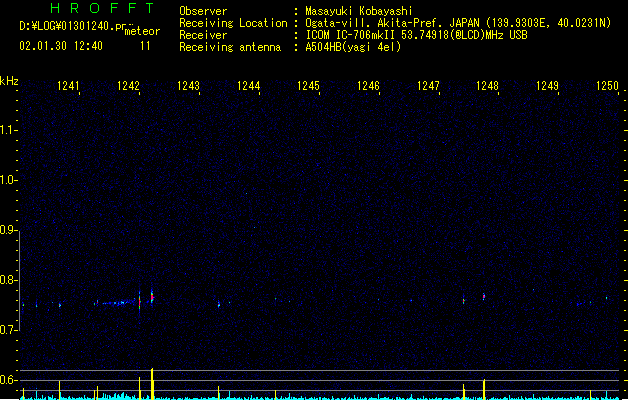This screenshot has width=629, height=400.
Task: Select the Ogata-vill. Akita-Pref. JAPAN location text
Action: coord(458,23)
